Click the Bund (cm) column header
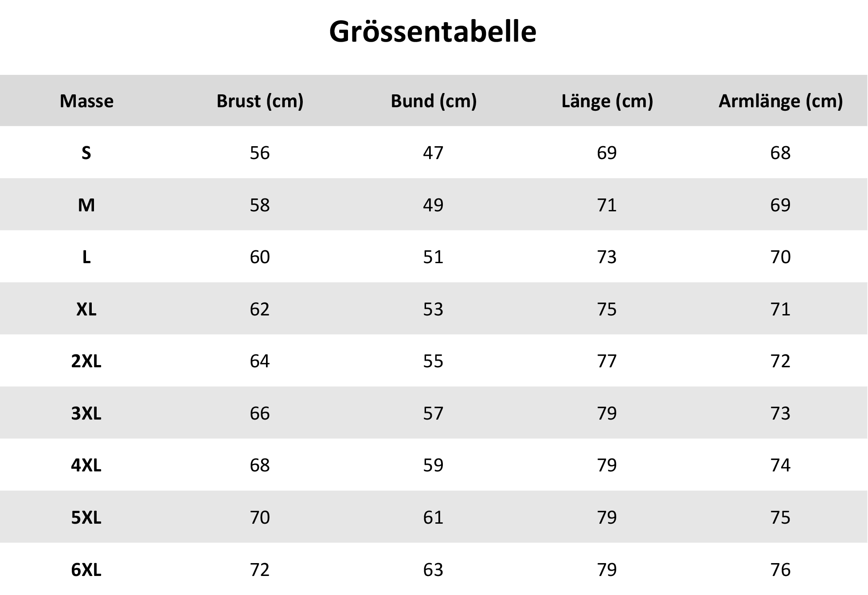Image resolution: width=868 pixels, height=595 pixels. pos(434,101)
